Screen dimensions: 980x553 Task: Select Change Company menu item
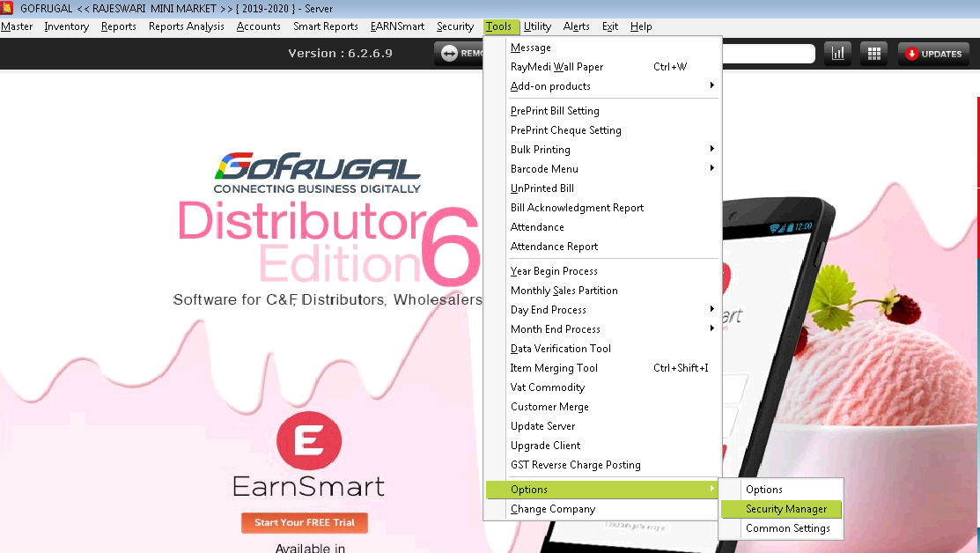tap(553, 509)
